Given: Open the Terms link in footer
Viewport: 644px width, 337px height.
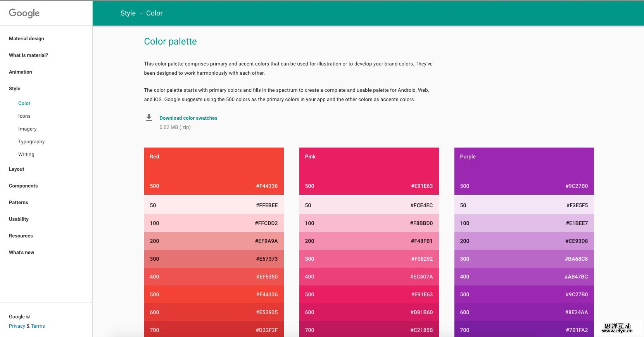Looking at the screenshot, I should pyautogui.click(x=38, y=326).
